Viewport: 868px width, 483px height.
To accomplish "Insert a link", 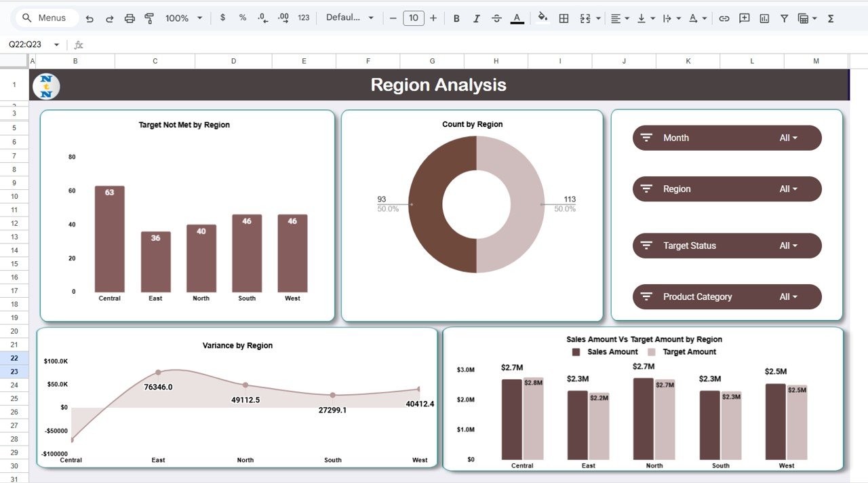I will (x=724, y=18).
